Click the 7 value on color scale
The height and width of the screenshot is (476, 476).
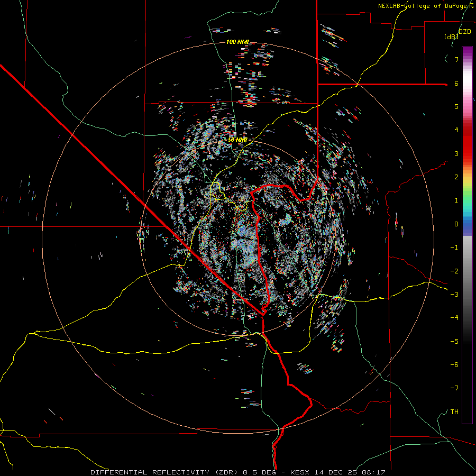click(456, 59)
